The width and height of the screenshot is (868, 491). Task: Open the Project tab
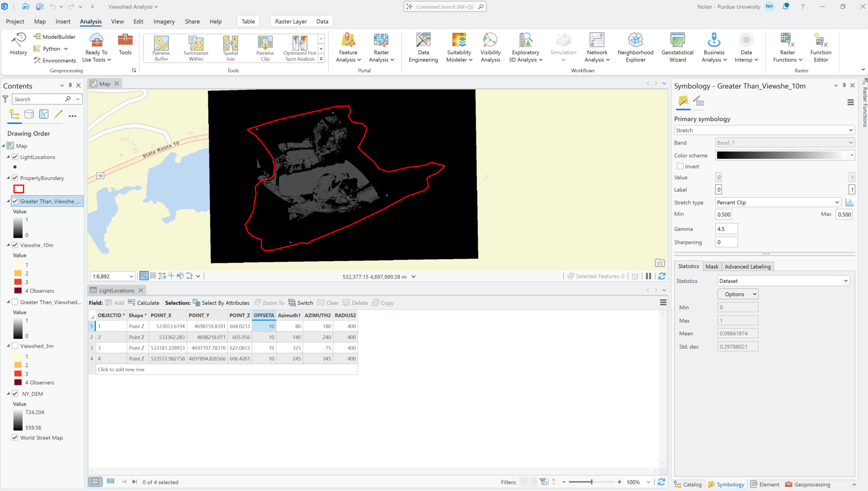[x=15, y=21]
